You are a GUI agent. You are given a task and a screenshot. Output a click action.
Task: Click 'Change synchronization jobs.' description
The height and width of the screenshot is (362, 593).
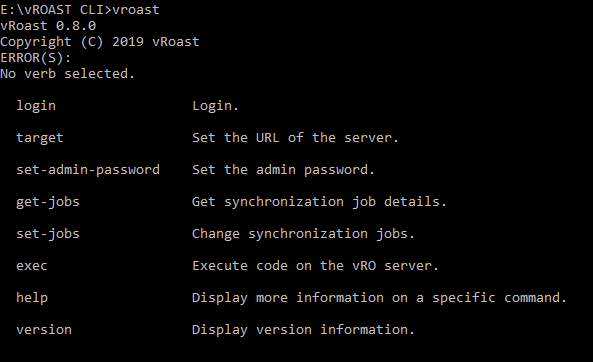(303, 234)
